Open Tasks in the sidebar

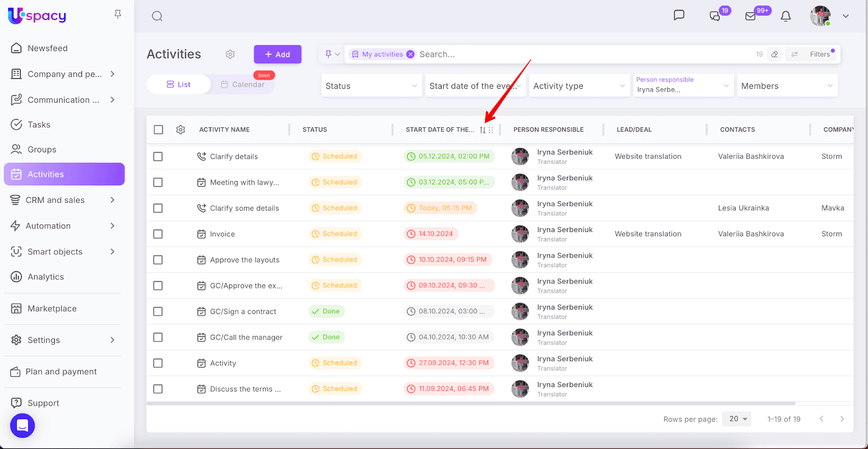pos(39,125)
